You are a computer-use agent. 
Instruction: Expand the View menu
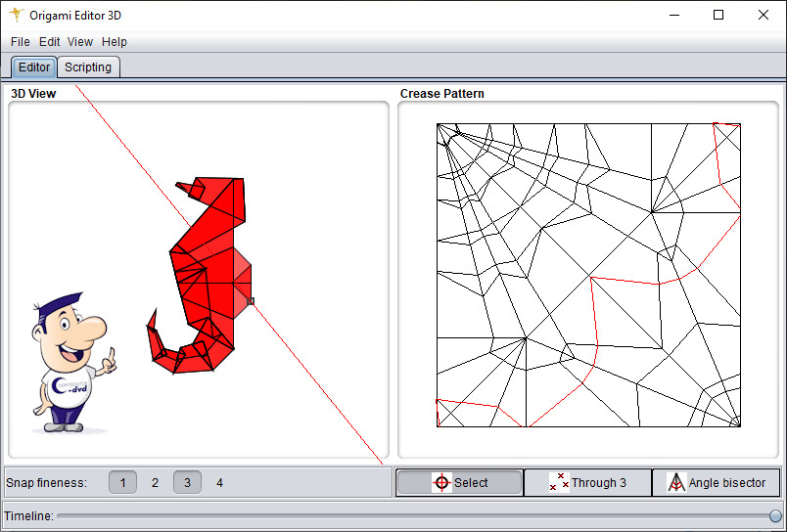[x=80, y=42]
